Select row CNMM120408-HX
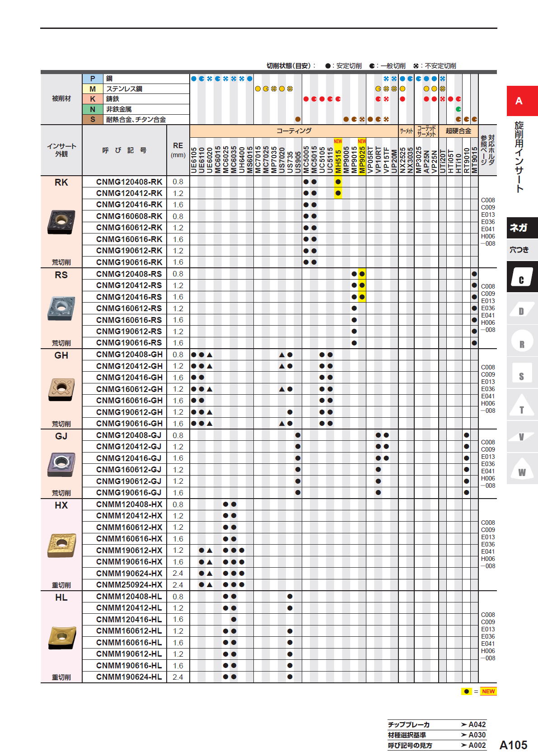 click(x=280, y=504)
